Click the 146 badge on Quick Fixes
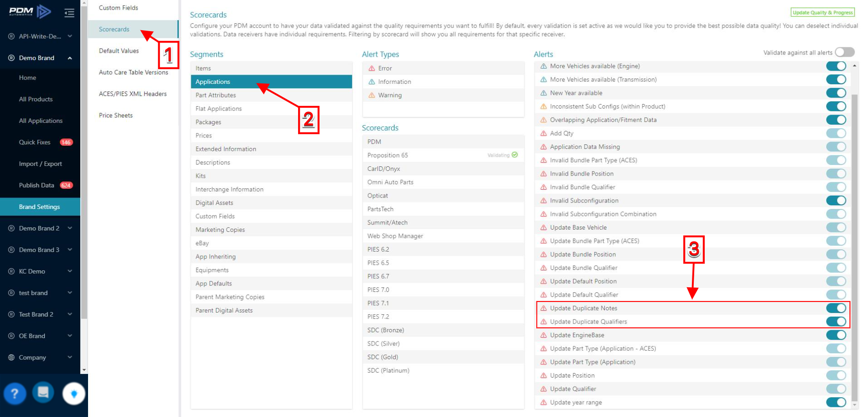Viewport: 868px width, 417px height. 66,142
